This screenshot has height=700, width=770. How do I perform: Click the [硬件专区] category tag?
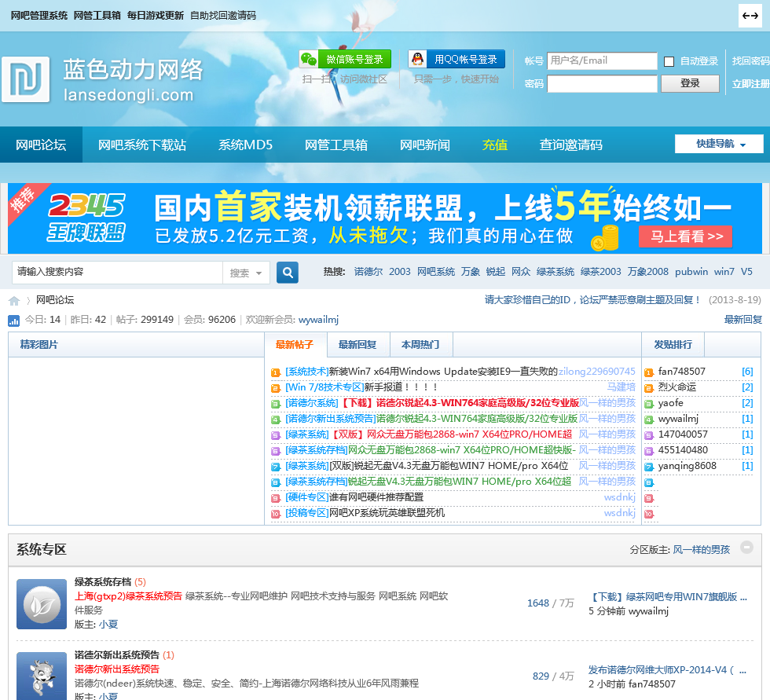(307, 497)
